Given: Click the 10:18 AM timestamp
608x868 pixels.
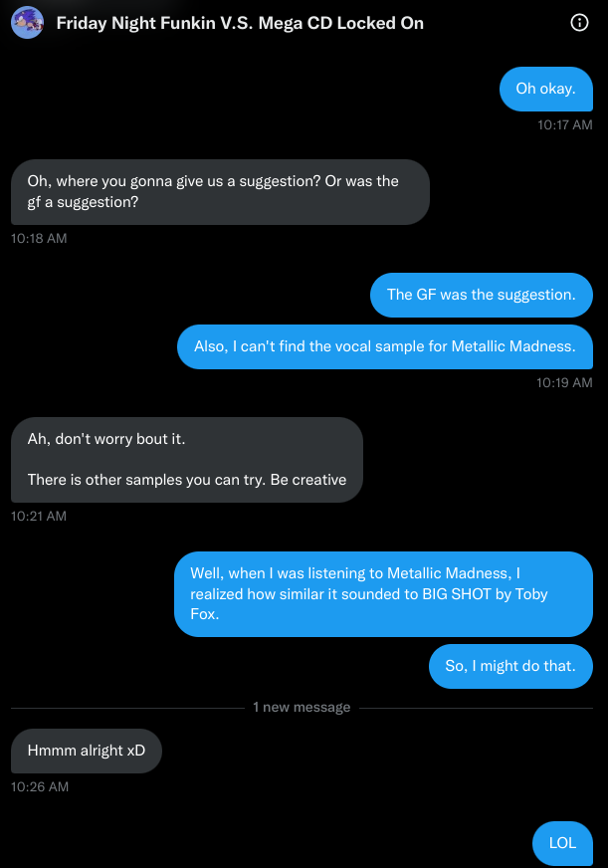Looking at the screenshot, I should click(39, 238).
